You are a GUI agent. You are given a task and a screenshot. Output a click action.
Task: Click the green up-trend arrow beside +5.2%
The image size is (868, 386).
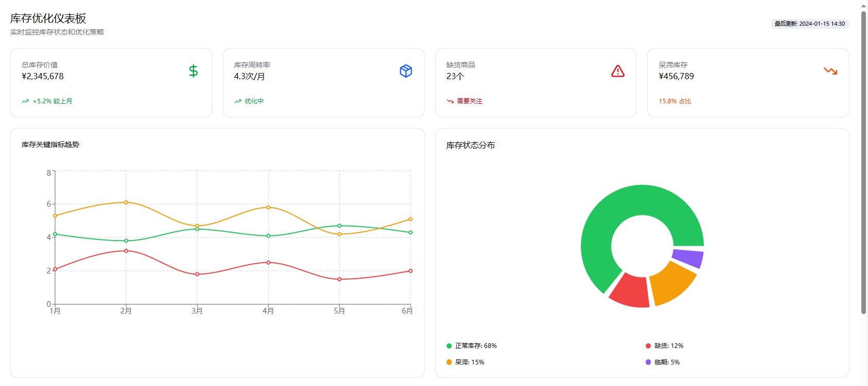(x=25, y=101)
